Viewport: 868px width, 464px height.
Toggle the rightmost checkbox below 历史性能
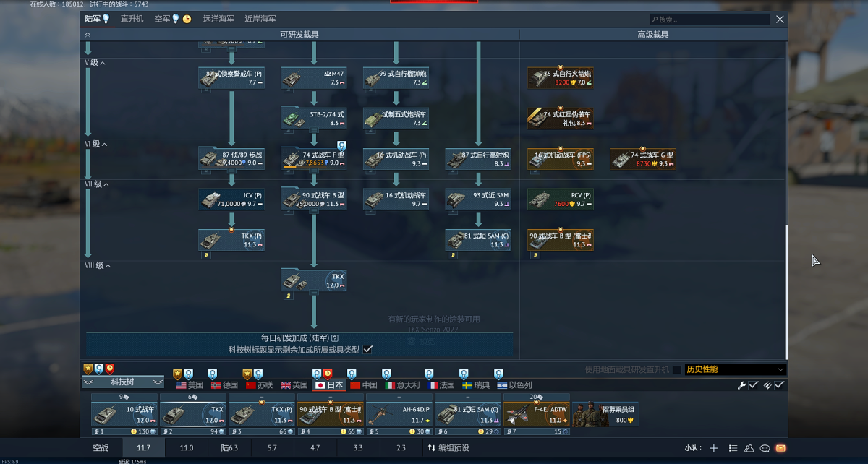pyautogui.click(x=779, y=385)
